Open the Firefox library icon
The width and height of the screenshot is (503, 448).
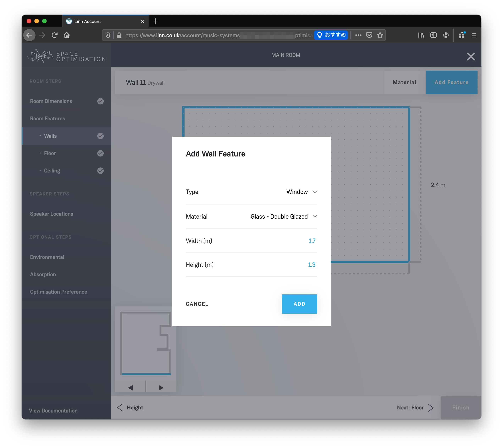point(421,35)
